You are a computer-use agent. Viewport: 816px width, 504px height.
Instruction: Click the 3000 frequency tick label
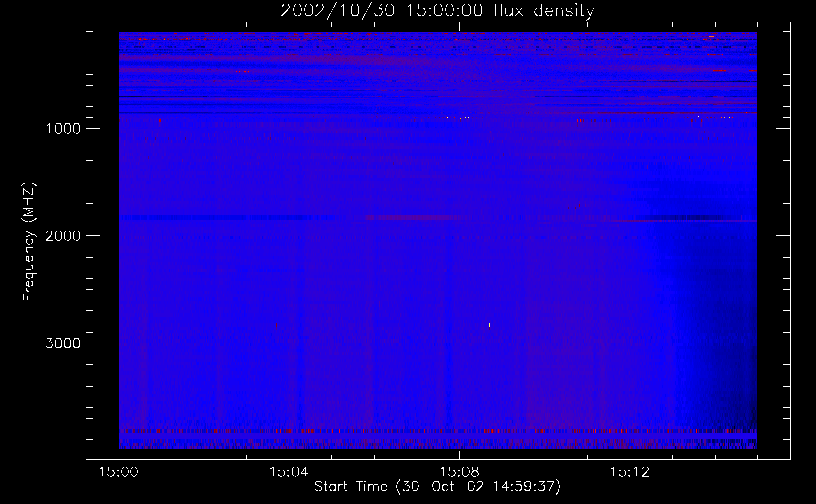click(63, 343)
